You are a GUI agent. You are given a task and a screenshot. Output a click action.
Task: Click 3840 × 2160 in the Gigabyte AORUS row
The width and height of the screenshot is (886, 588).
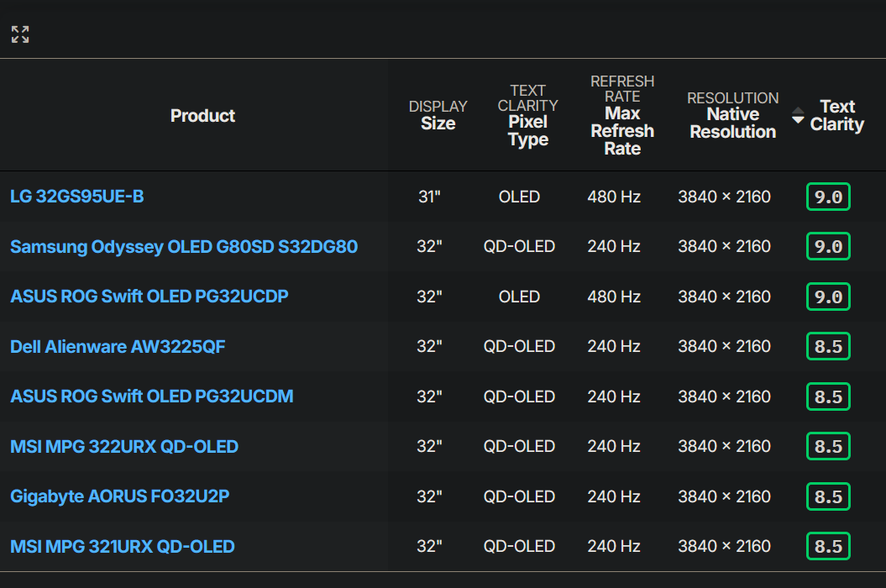(x=725, y=496)
